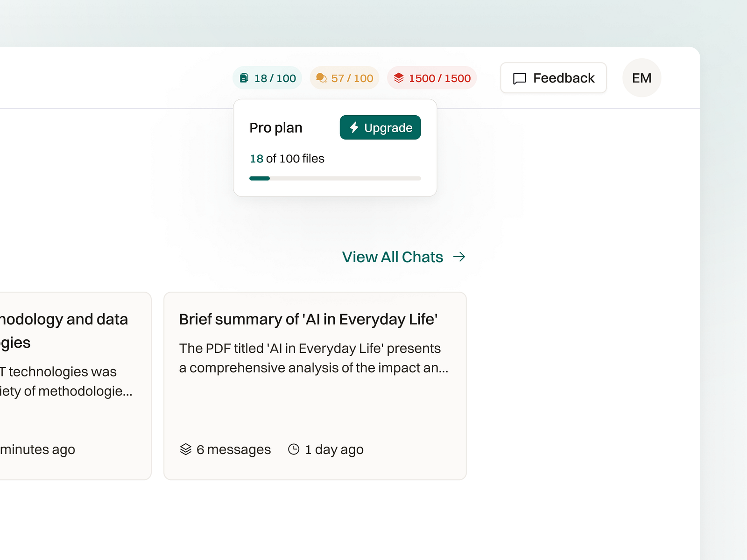Select the '18 of 100 files' usage text
The height and width of the screenshot is (560, 747).
(x=287, y=159)
